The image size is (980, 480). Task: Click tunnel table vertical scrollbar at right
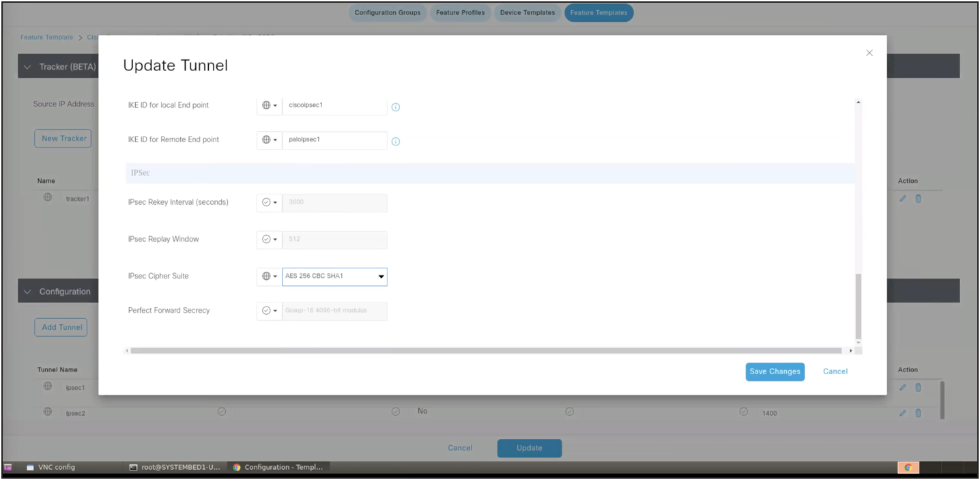[x=944, y=399]
